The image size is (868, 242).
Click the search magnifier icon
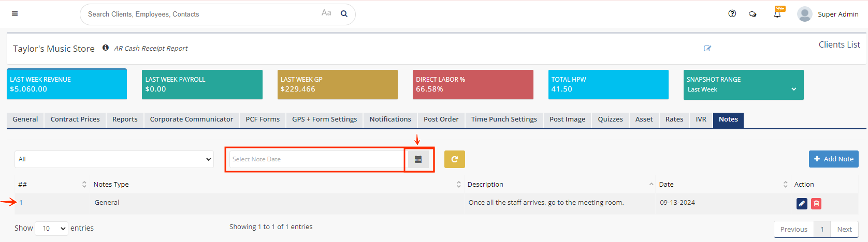click(344, 14)
